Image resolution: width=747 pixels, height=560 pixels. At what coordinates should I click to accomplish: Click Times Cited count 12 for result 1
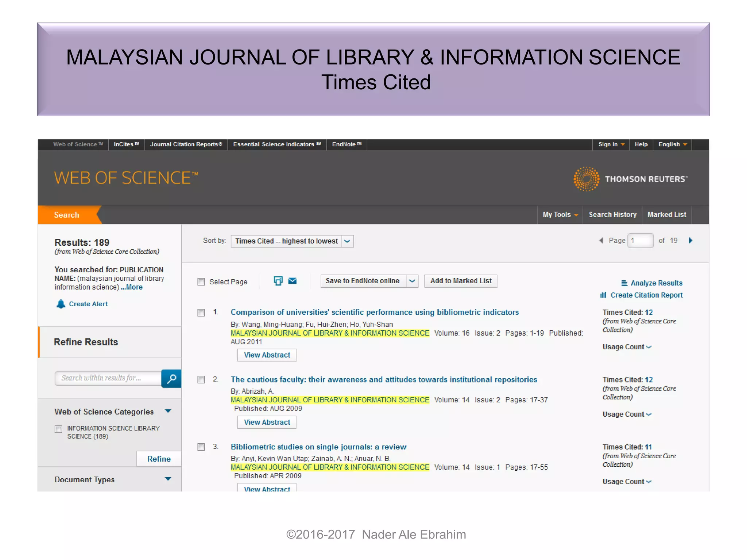coord(649,312)
